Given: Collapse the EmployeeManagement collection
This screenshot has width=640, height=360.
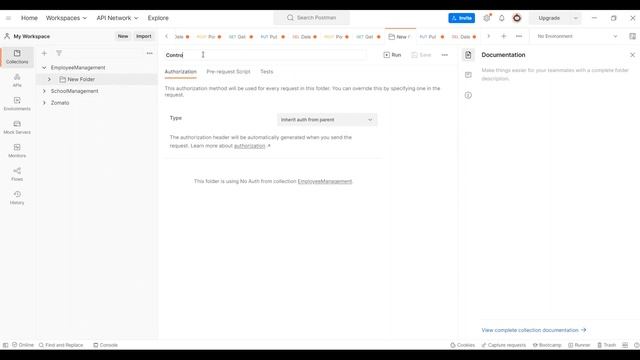Looking at the screenshot, I should (44, 67).
